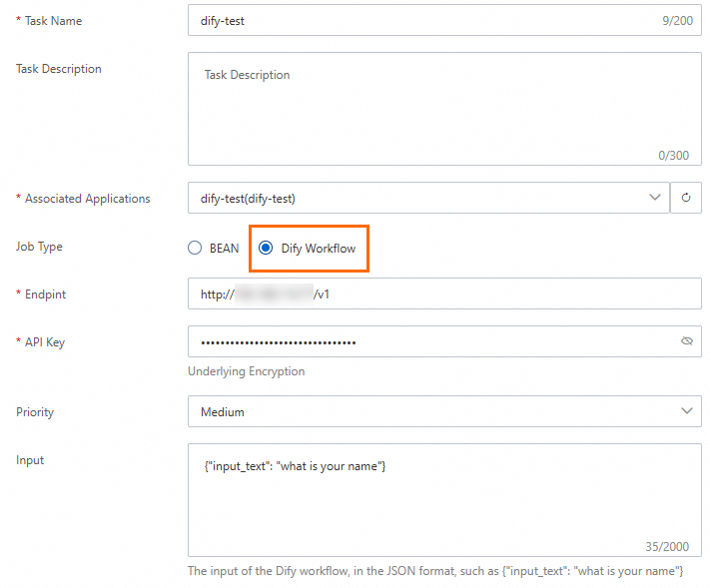Click into the masked API Key field

coord(429,341)
